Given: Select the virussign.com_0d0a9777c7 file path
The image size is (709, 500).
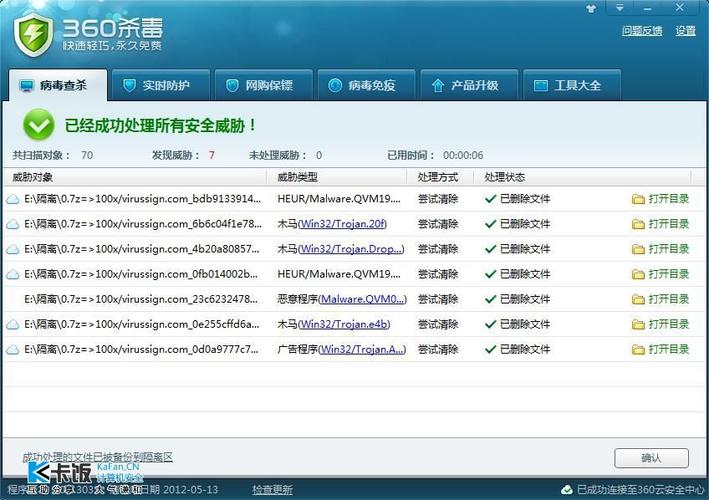Looking at the screenshot, I should [x=141, y=349].
